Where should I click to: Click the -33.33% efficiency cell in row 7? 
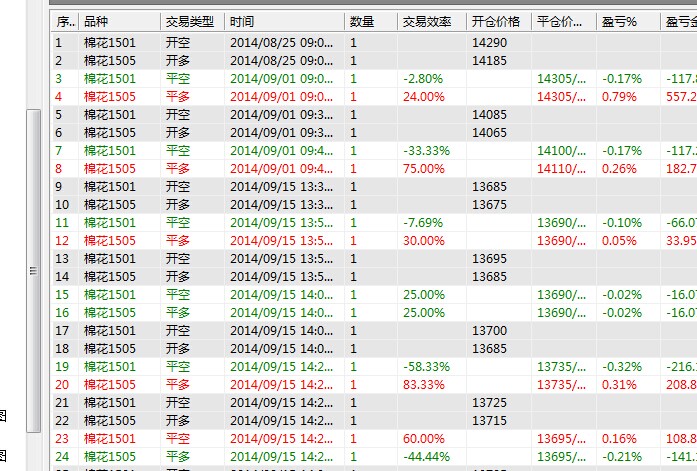click(x=427, y=151)
